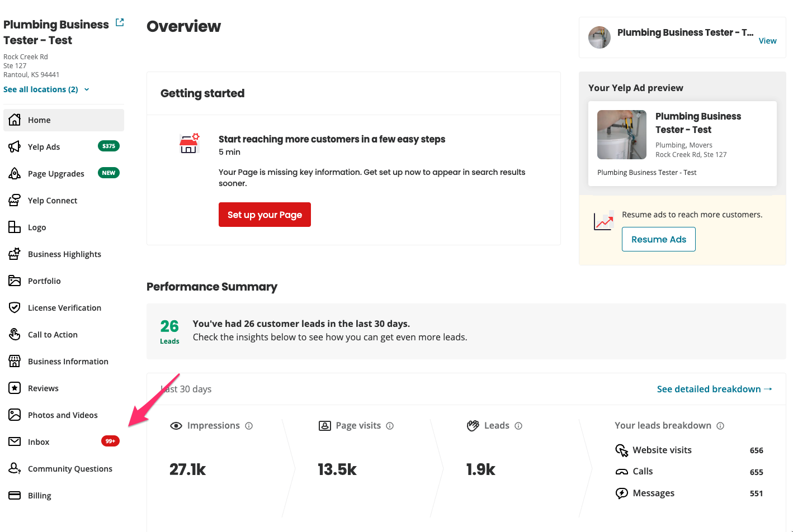Open external link icon beside business name
Viewport: 793px width, 532px height.
tap(120, 22)
